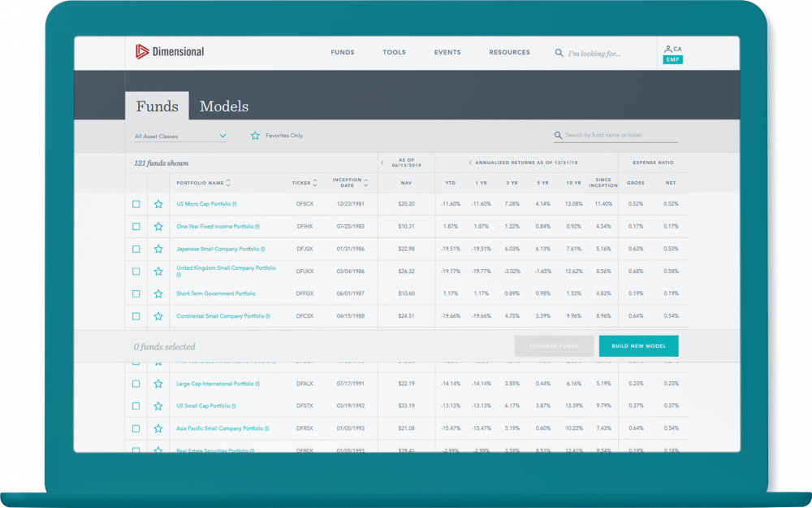Favorite the Asia Pacific Small Company Portfolio
Image resolution: width=812 pixels, height=508 pixels.
(158, 428)
